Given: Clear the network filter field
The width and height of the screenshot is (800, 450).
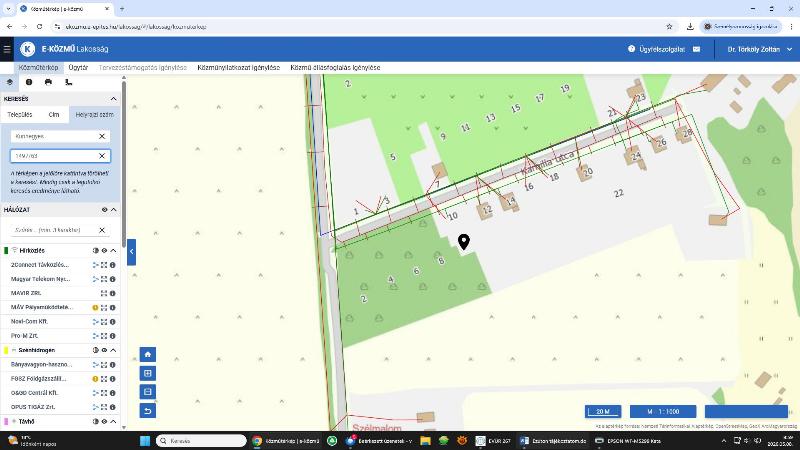Looking at the screenshot, I should [x=102, y=230].
